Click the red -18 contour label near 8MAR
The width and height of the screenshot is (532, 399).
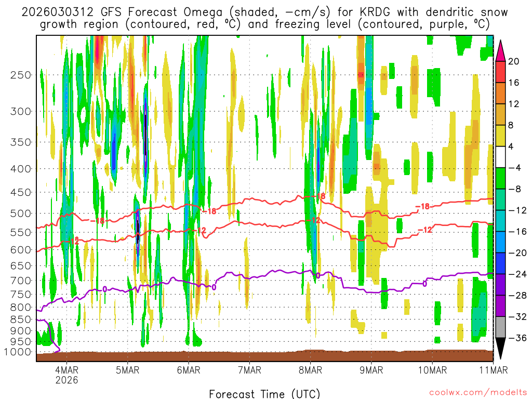(x=318, y=196)
